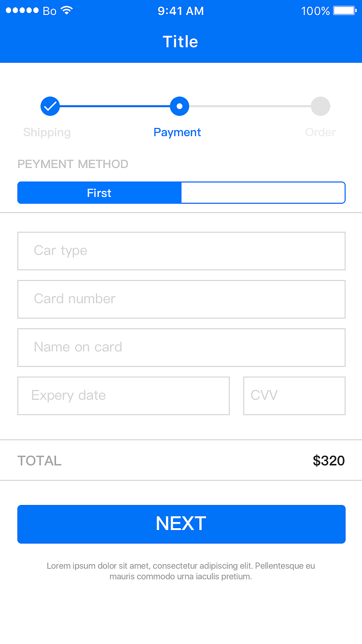Image resolution: width=362 pixels, height=644 pixels.
Task: Click the CVV input field
Action: coord(294,396)
